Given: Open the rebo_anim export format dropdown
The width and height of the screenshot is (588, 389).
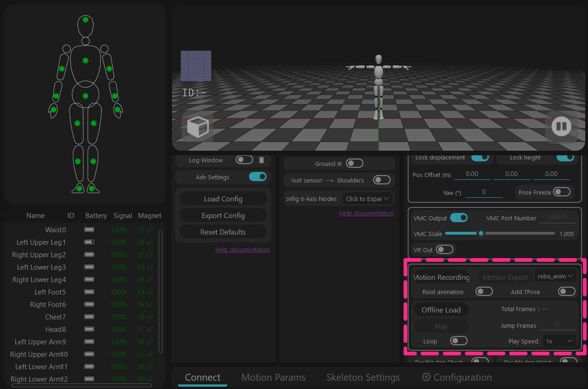Looking at the screenshot, I should (556, 276).
